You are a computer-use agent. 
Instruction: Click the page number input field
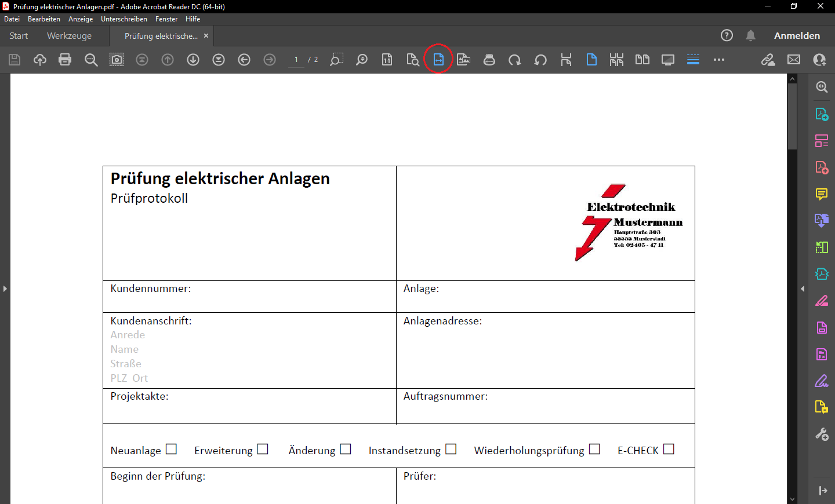pos(296,60)
